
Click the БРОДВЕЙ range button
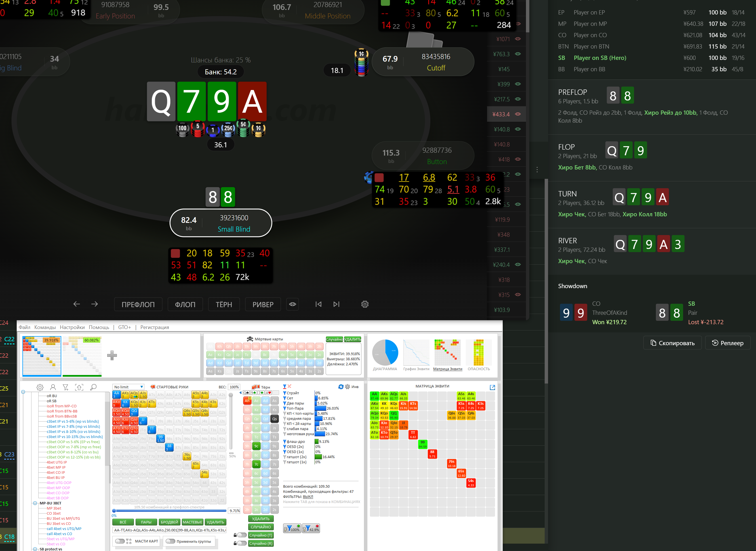tap(169, 522)
